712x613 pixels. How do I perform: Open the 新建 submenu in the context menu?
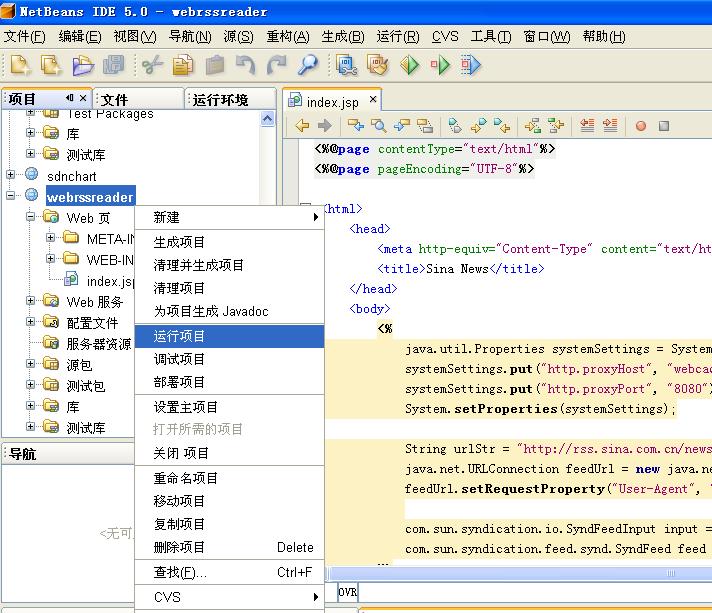(229, 218)
